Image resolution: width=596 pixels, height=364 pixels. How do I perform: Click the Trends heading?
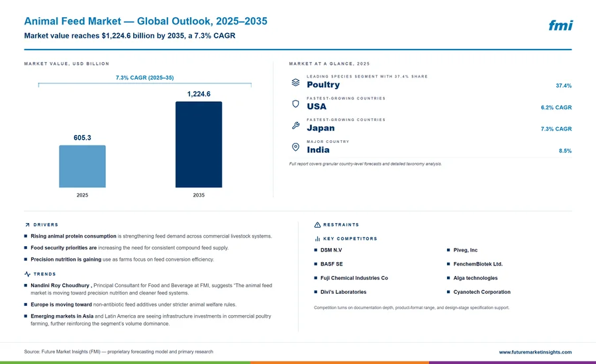click(44, 274)
